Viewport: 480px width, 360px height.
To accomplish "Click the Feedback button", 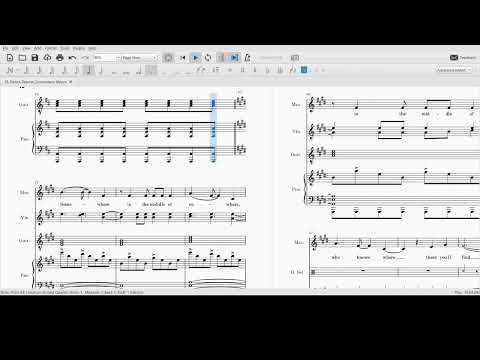I will point(463,58).
